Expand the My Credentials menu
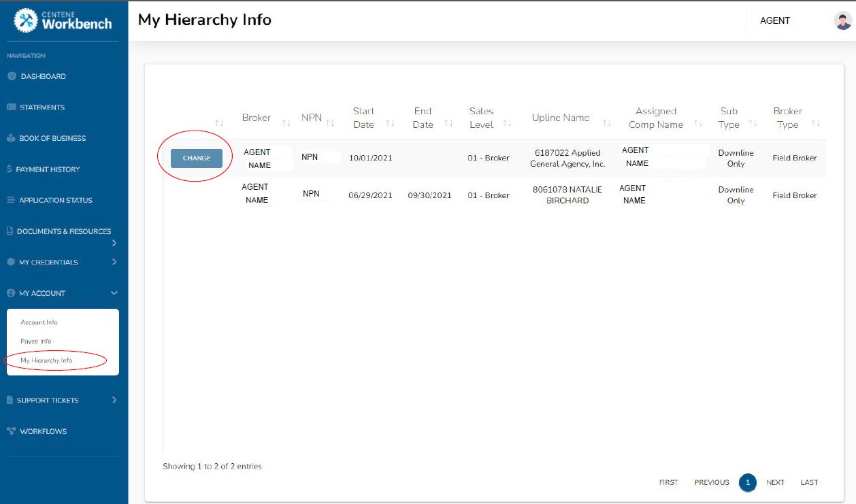The image size is (856, 504). [114, 262]
